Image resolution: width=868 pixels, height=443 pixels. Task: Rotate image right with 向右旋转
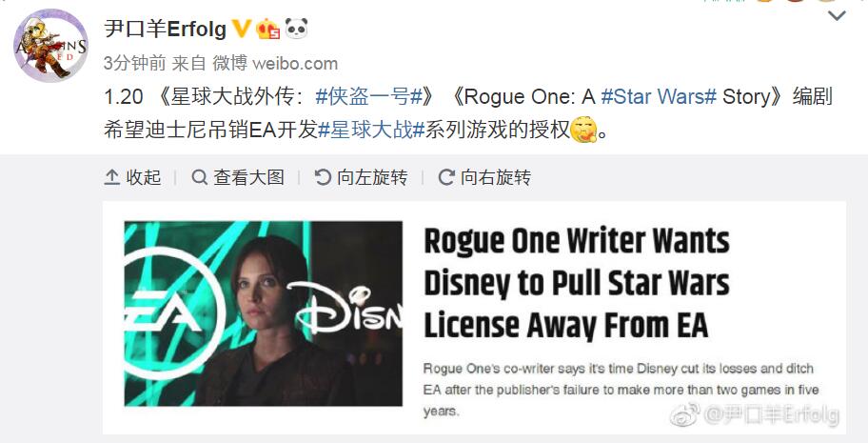484,177
